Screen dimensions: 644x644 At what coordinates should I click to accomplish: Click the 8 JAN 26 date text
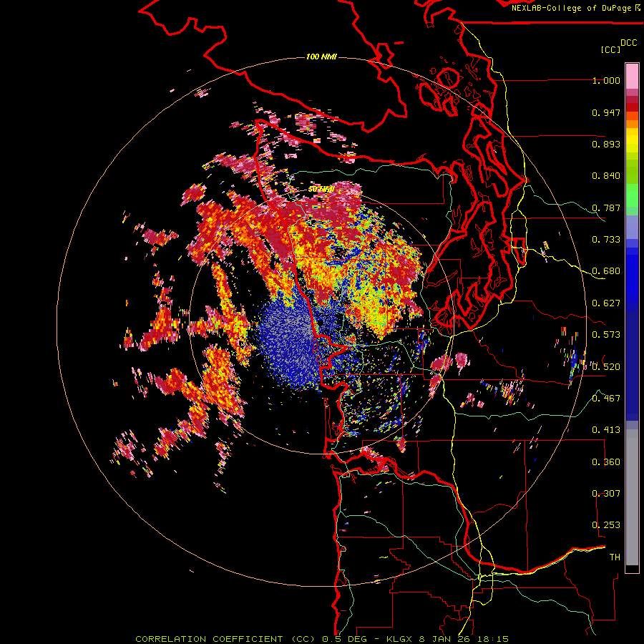click(x=447, y=639)
